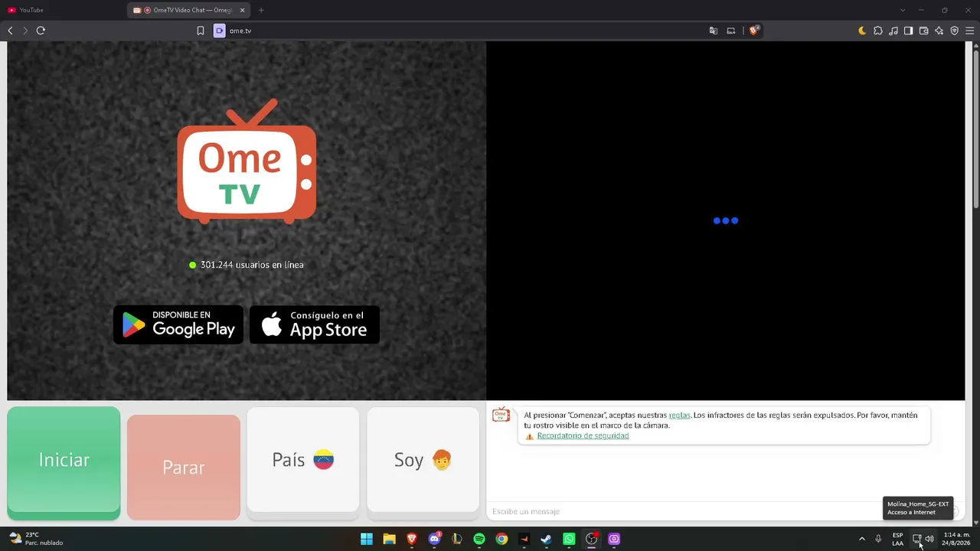Open the reglas link
This screenshot has height=551, width=980.
click(x=679, y=415)
